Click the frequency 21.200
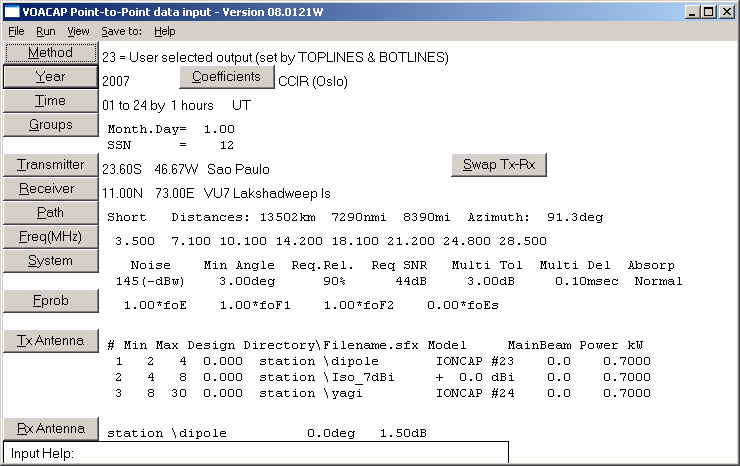The height and width of the screenshot is (466, 740). (x=411, y=241)
